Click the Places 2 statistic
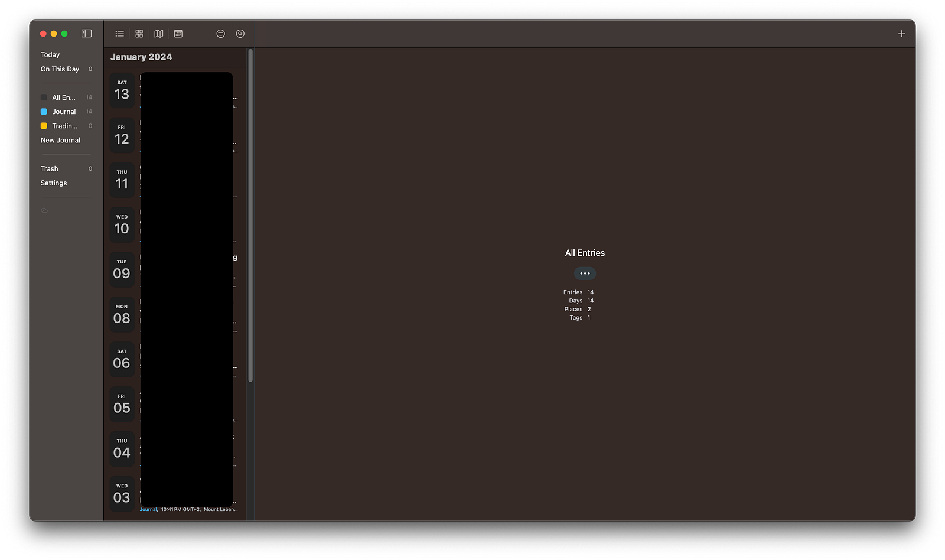945x560 pixels. (578, 309)
